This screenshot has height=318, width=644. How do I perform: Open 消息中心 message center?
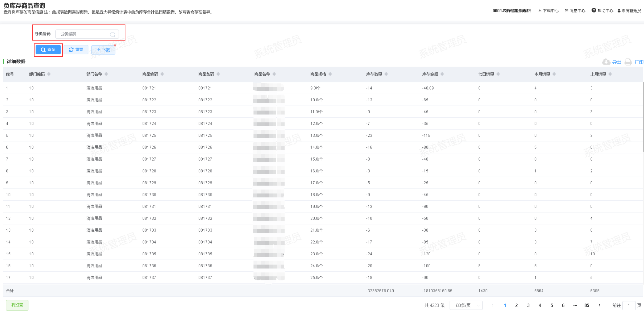[x=575, y=11]
